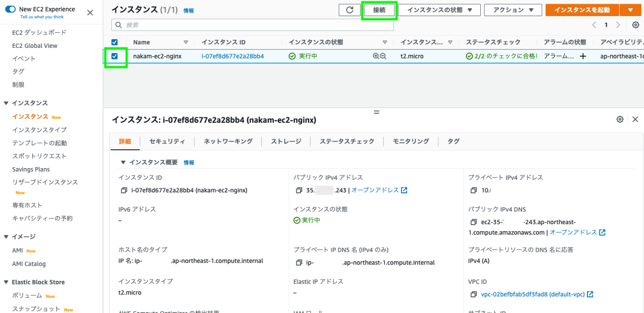Image resolution: width=644 pixels, height=313 pixels.
Task: Open イベント in the sidebar
Action: (24, 58)
